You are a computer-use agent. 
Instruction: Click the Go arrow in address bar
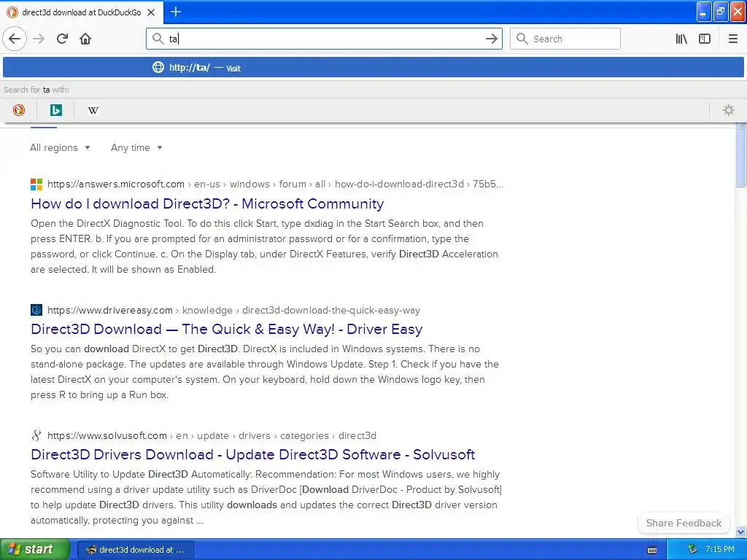pyautogui.click(x=491, y=39)
